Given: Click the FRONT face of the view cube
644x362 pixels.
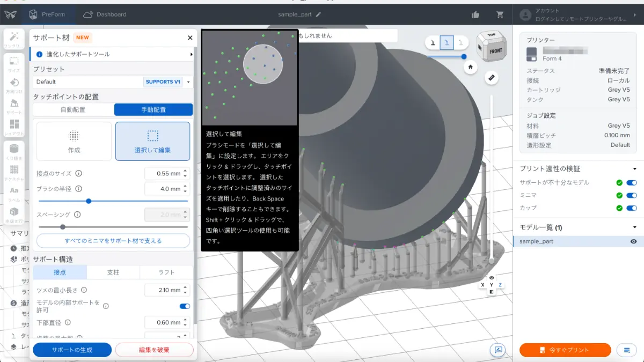Looking at the screenshot, I should pyautogui.click(x=495, y=51).
